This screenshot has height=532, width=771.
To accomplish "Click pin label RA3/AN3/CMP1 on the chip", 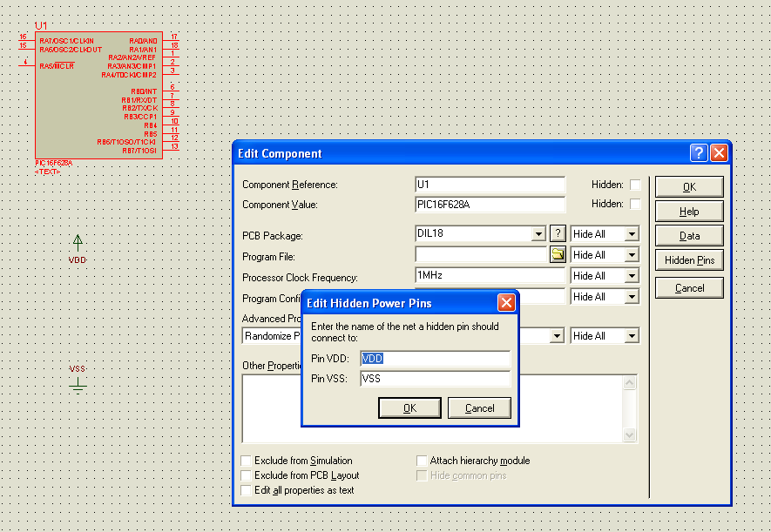I will [x=132, y=66].
